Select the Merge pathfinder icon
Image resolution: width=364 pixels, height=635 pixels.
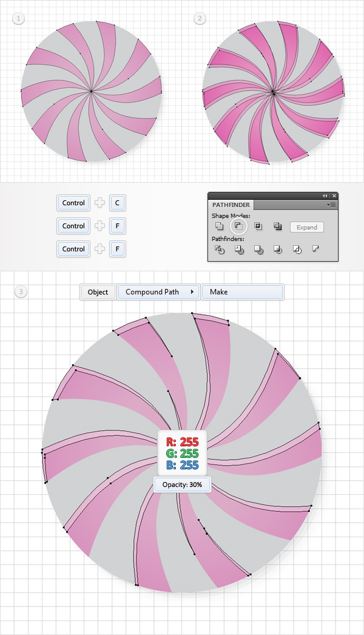coord(258,250)
